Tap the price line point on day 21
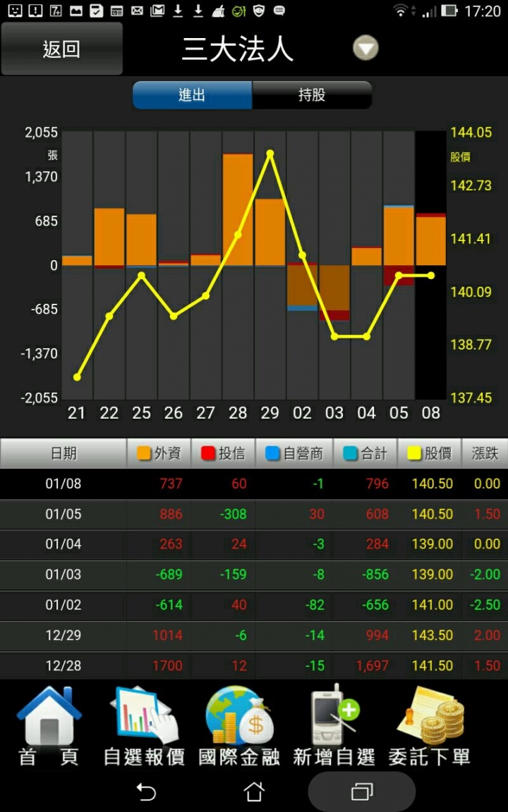The image size is (508, 812). coord(77,377)
